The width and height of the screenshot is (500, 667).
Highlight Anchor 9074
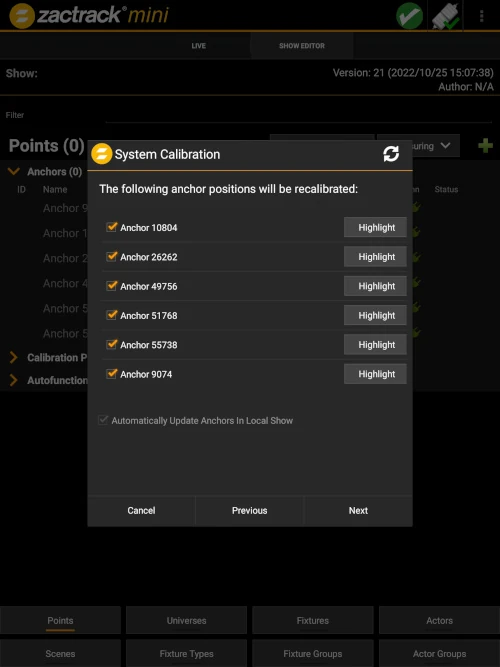coord(375,374)
